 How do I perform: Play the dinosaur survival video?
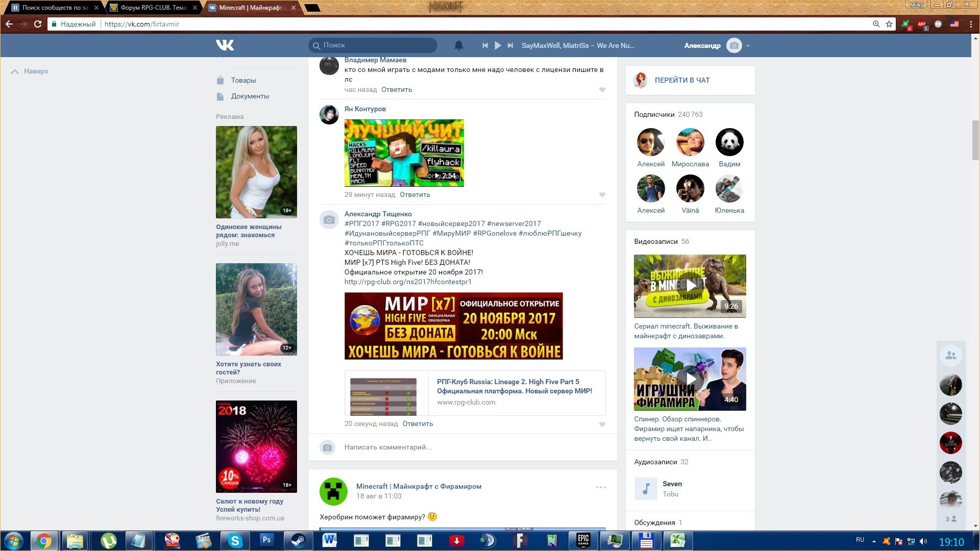tap(690, 286)
